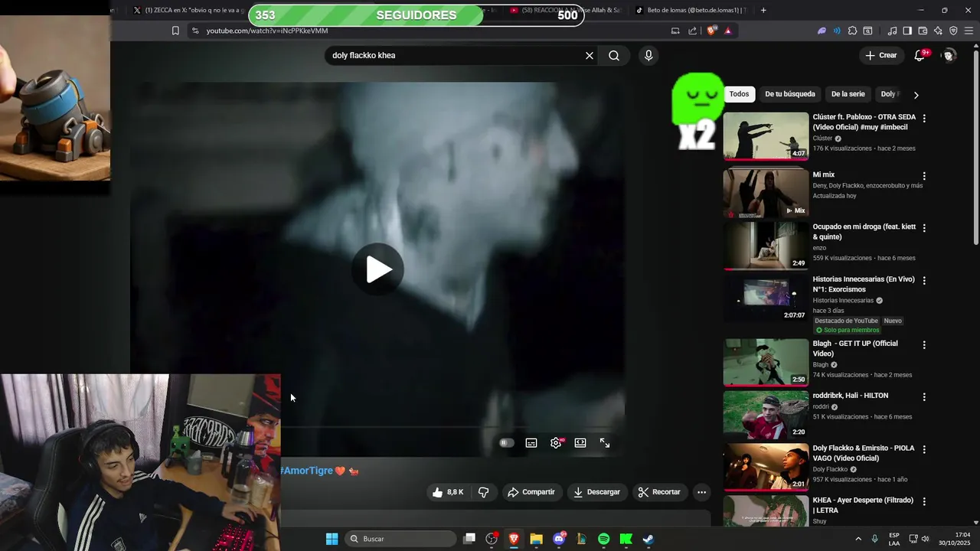Select the Todos filter chip
The height and width of the screenshot is (551, 980).
click(739, 94)
